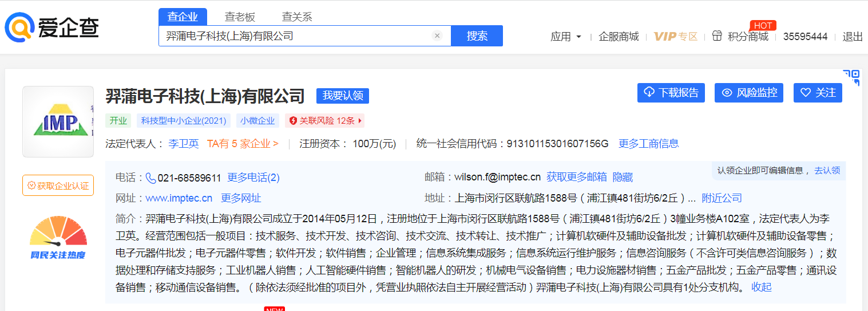Image resolution: width=868 pixels, height=311 pixels.
Task: Open the 爱企查 logo homepage
Action: tap(52, 28)
